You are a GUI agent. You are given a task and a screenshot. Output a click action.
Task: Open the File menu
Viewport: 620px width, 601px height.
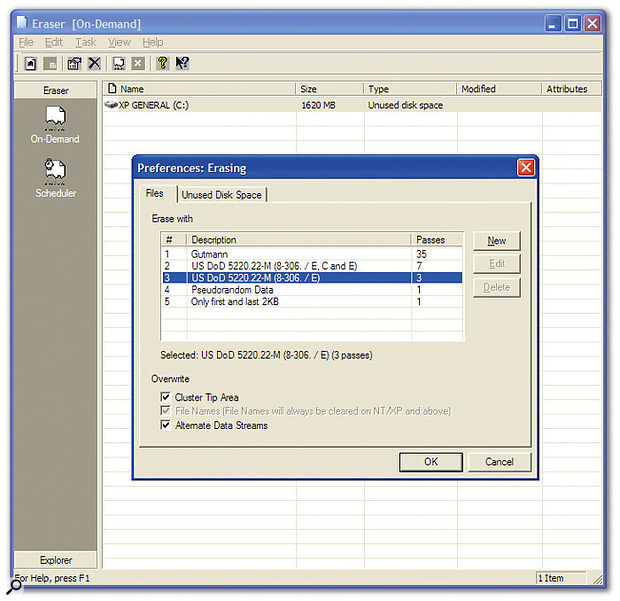pyautogui.click(x=26, y=42)
